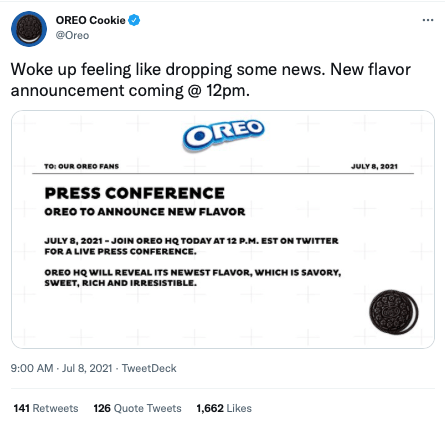Click the OREO logo in the image
This screenshot has width=445, height=423.
223,135
